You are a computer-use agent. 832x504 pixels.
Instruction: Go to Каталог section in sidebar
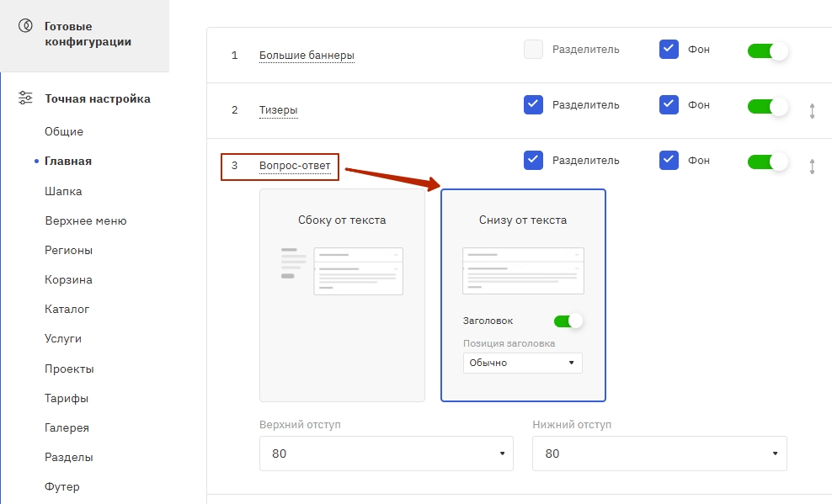point(67,309)
